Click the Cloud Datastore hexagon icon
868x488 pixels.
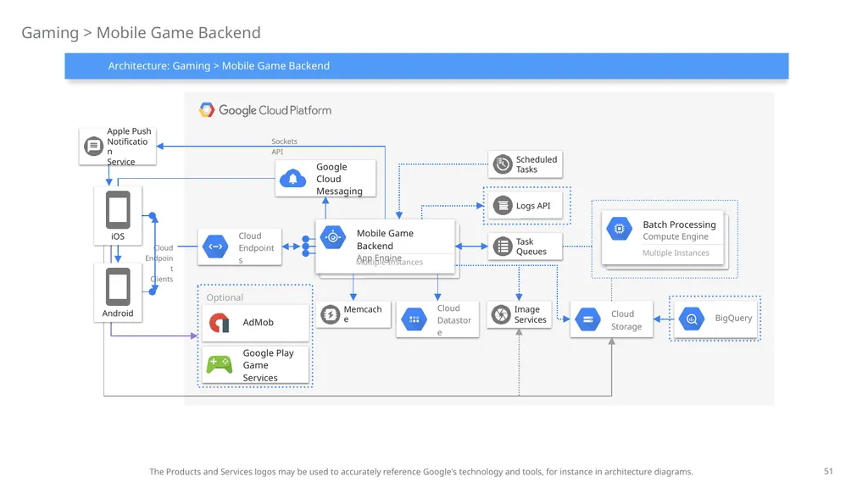tap(414, 319)
